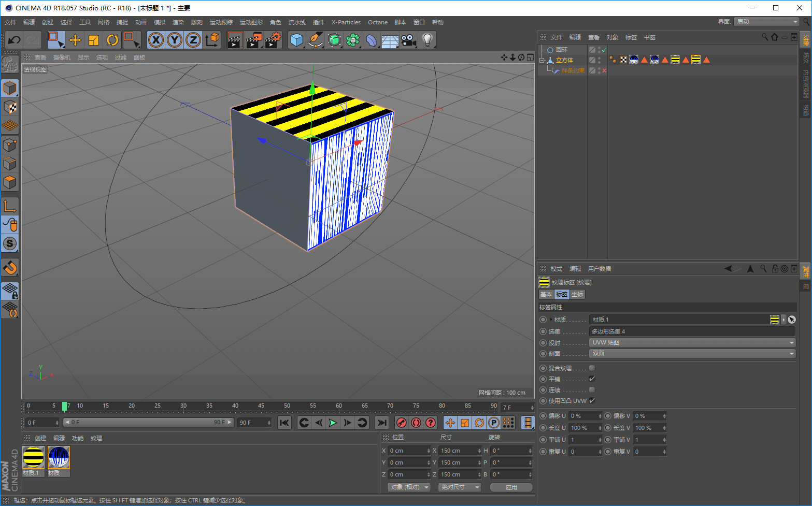Screen dimensions: 812x506
Task: Expand the 立方体 tree node
Action: [542, 60]
